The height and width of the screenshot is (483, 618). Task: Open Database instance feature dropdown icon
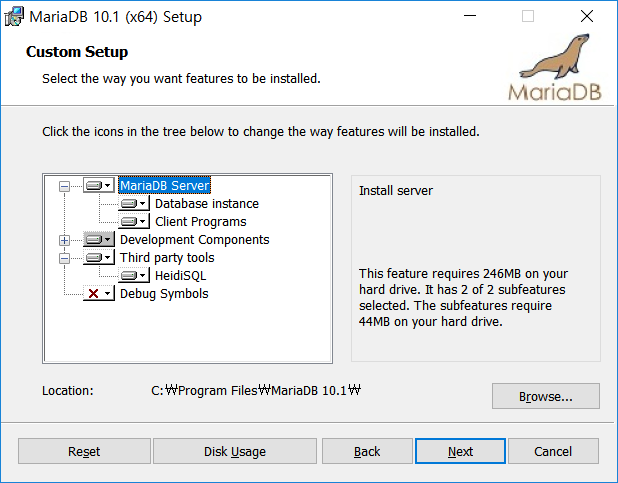tap(134, 203)
